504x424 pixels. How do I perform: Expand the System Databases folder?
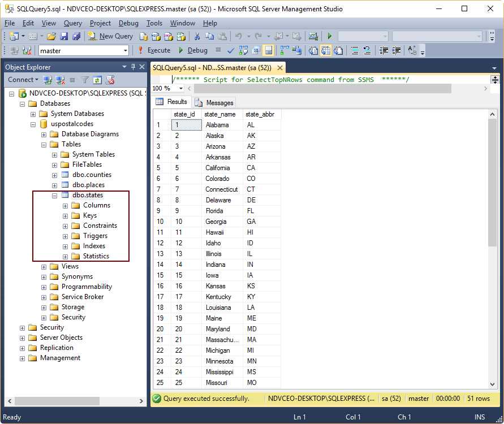point(33,114)
